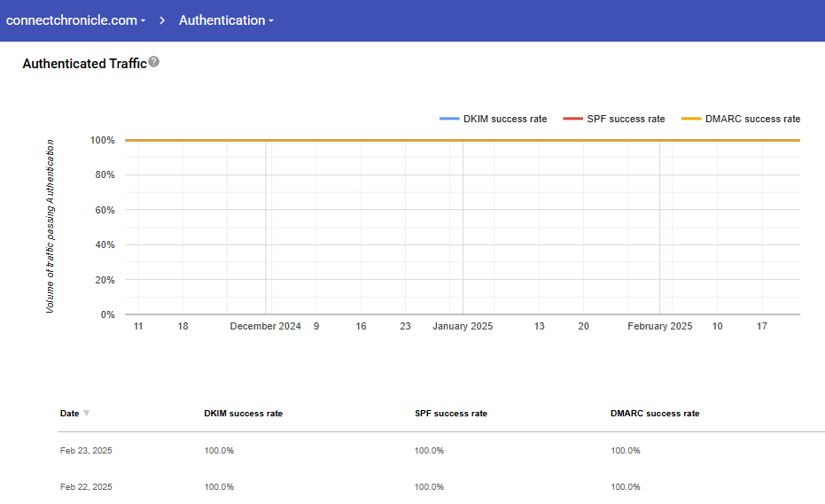The image size is (825, 504).
Task: Click the orange DMARC legend line marker
Action: 691,119
